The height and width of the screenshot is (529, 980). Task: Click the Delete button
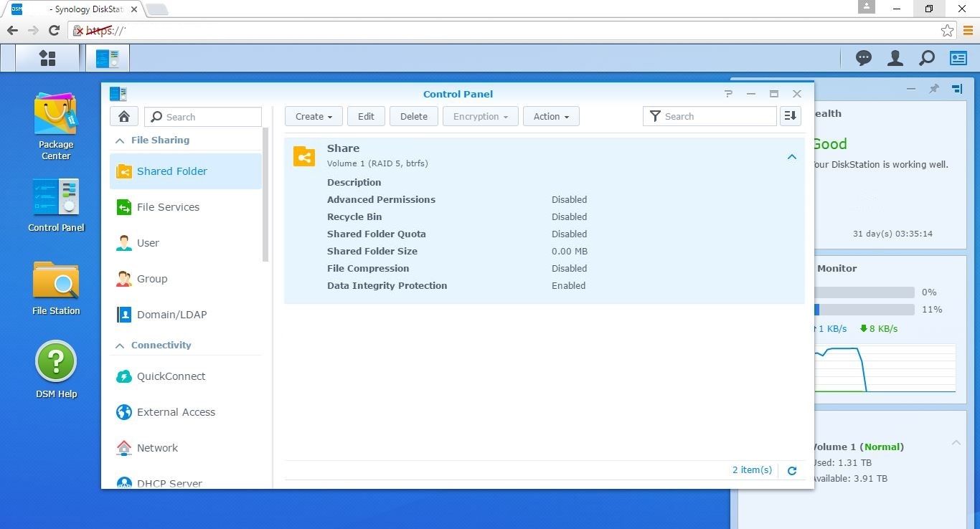click(414, 116)
